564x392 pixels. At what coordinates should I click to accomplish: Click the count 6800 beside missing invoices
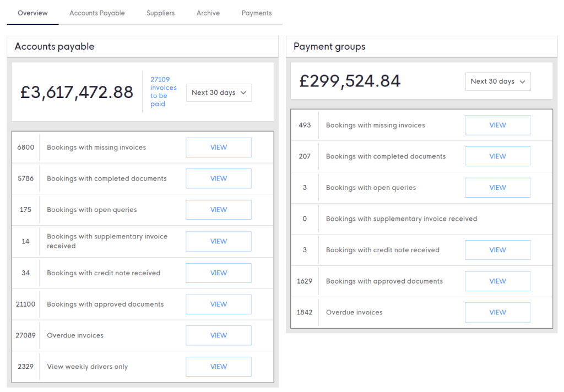pyautogui.click(x=25, y=148)
